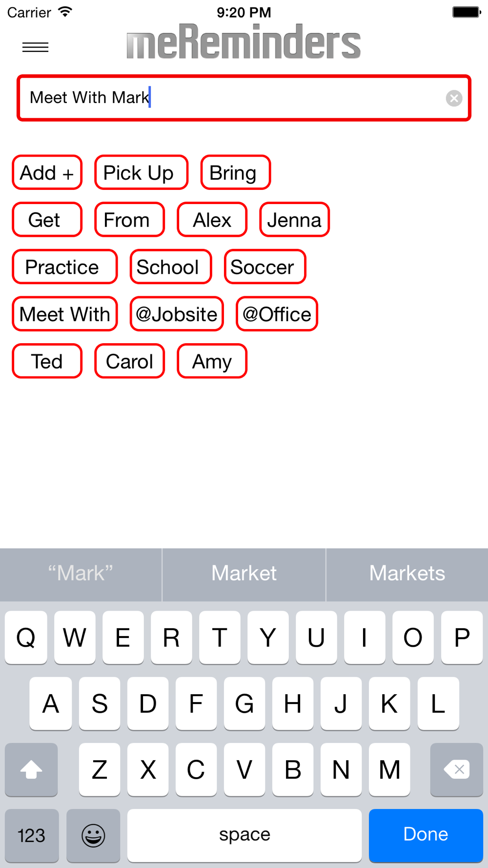This screenshot has width=488, height=868.
Task: Clear the reminder text field
Action: pyautogui.click(x=454, y=98)
